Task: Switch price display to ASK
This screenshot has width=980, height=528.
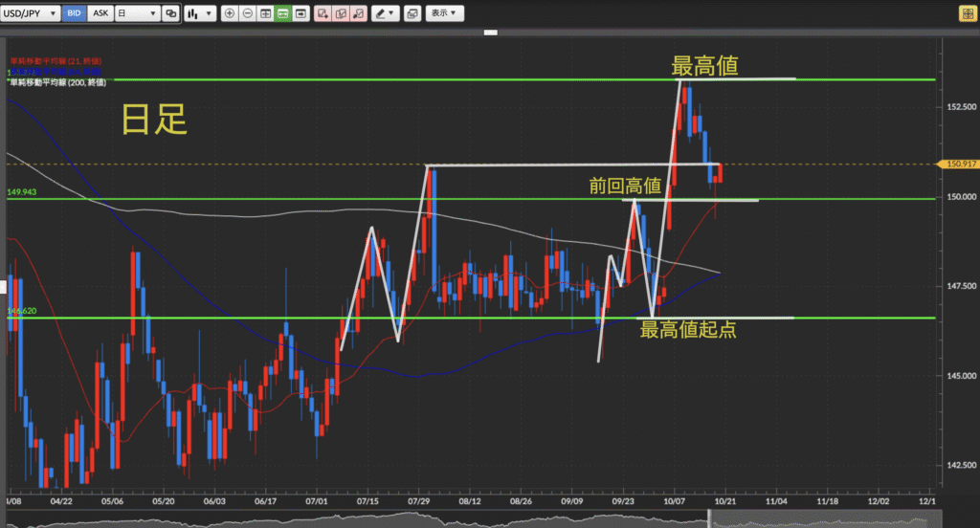Action: click(100, 14)
